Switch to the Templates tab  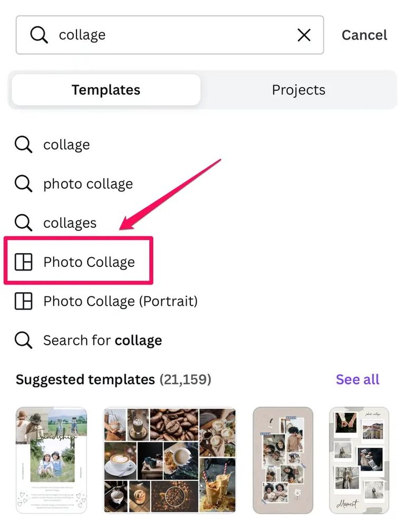pyautogui.click(x=105, y=90)
